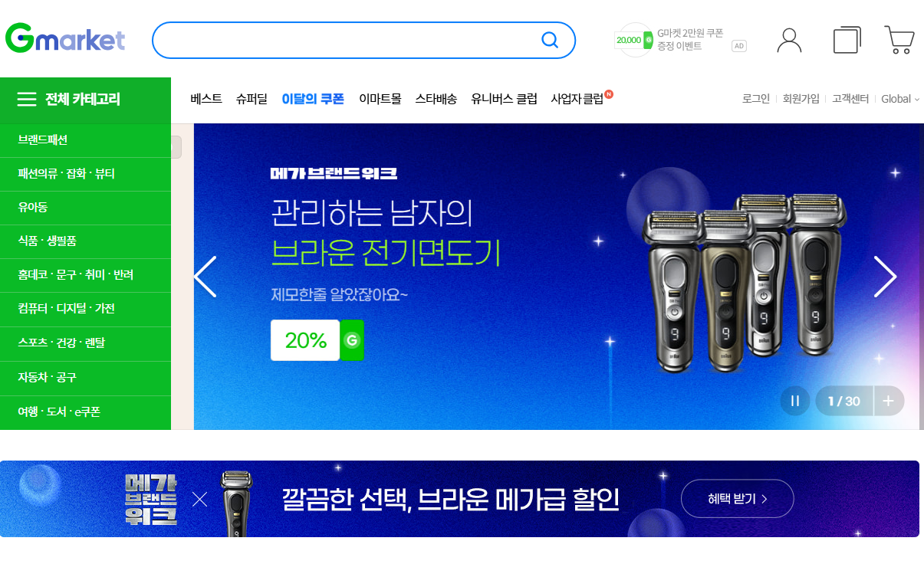
Task: Pause the banner slideshow
Action: (x=795, y=401)
